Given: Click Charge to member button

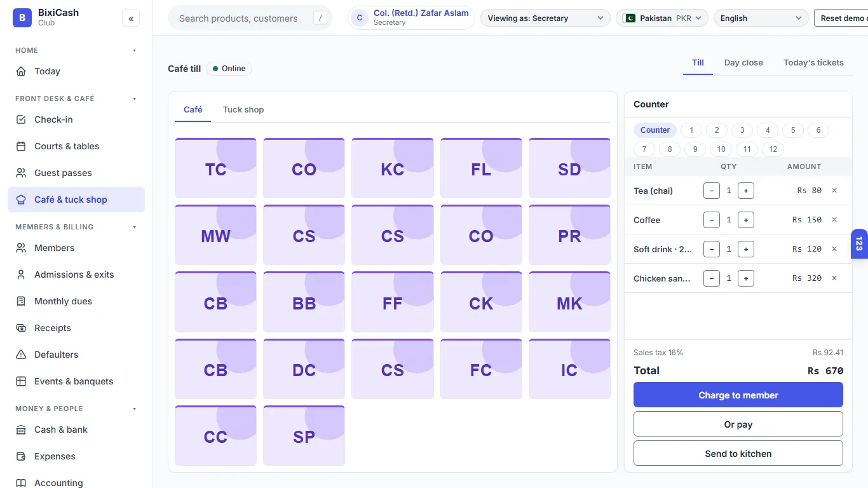Looking at the screenshot, I should click(738, 395).
